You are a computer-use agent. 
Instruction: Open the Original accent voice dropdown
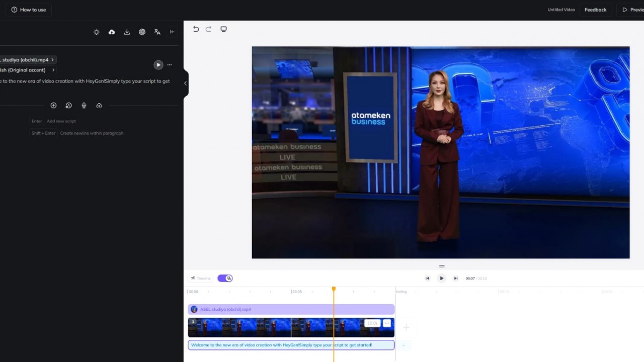pos(28,70)
